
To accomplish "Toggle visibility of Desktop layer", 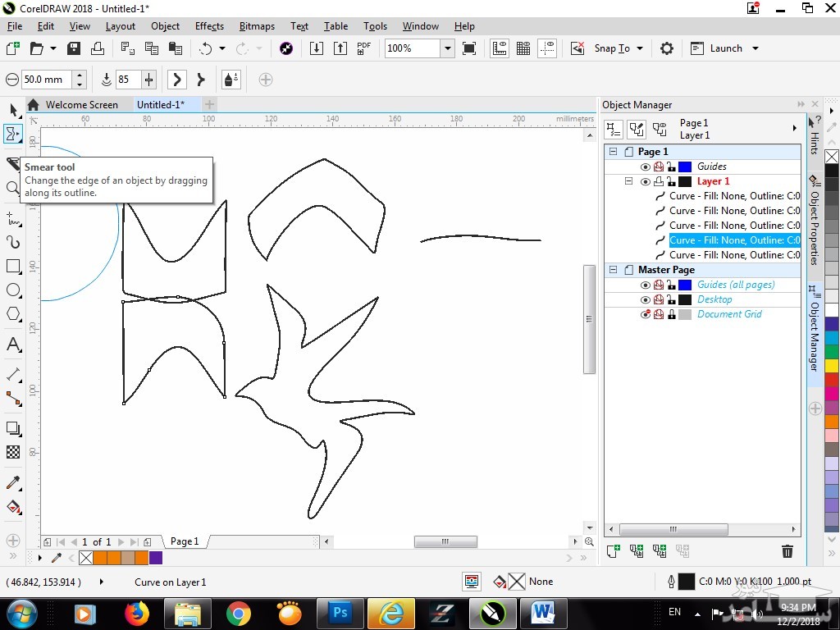I will tap(646, 299).
